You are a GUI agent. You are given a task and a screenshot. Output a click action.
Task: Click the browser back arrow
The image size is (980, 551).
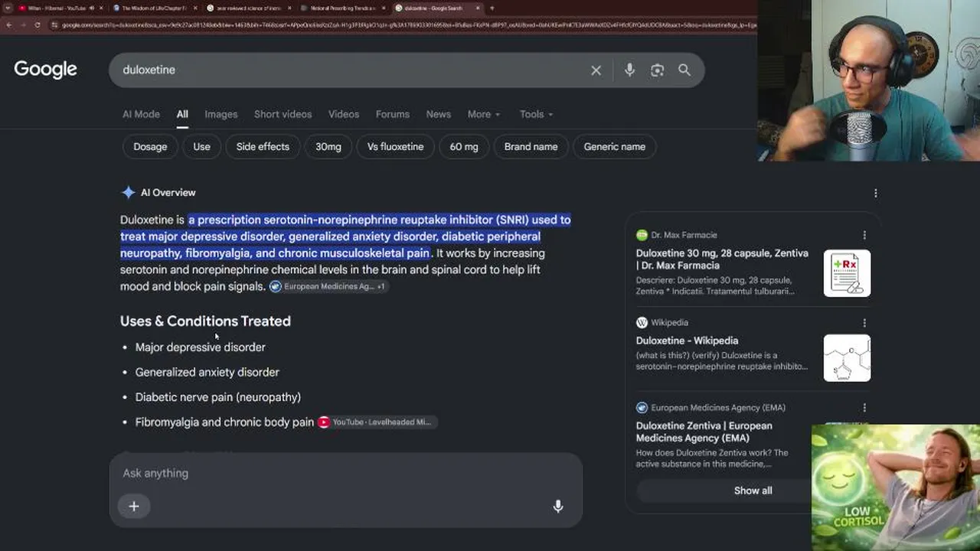(9, 25)
